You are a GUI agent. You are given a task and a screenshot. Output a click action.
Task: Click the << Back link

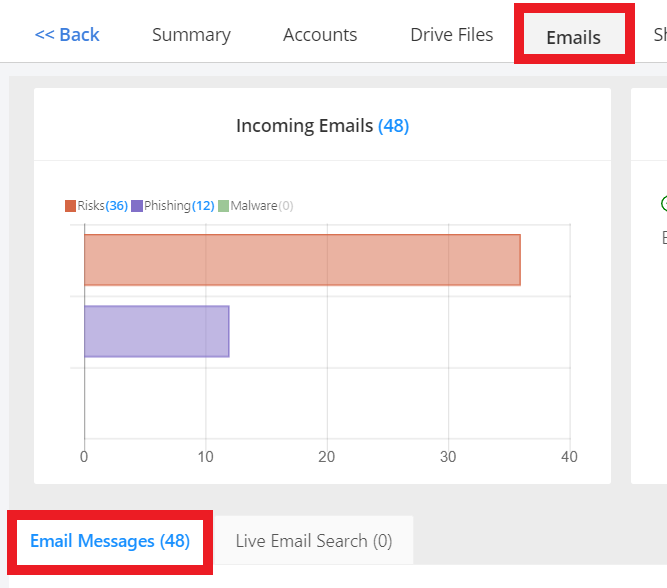pyautogui.click(x=67, y=35)
